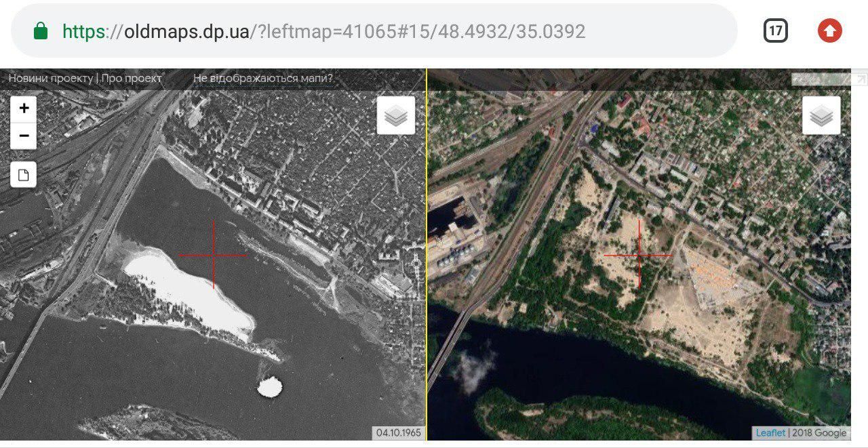
Task: Click the 2018 Google attribution text
Action: tap(819, 433)
